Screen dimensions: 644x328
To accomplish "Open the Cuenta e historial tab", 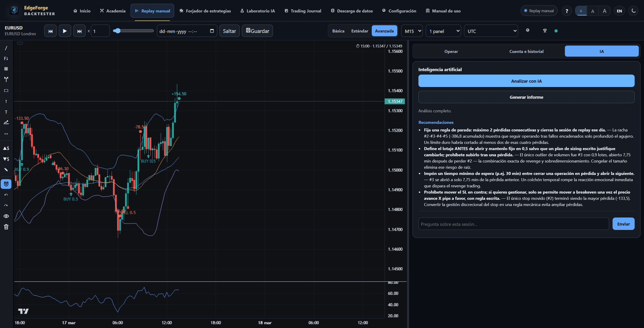I will coord(527,51).
